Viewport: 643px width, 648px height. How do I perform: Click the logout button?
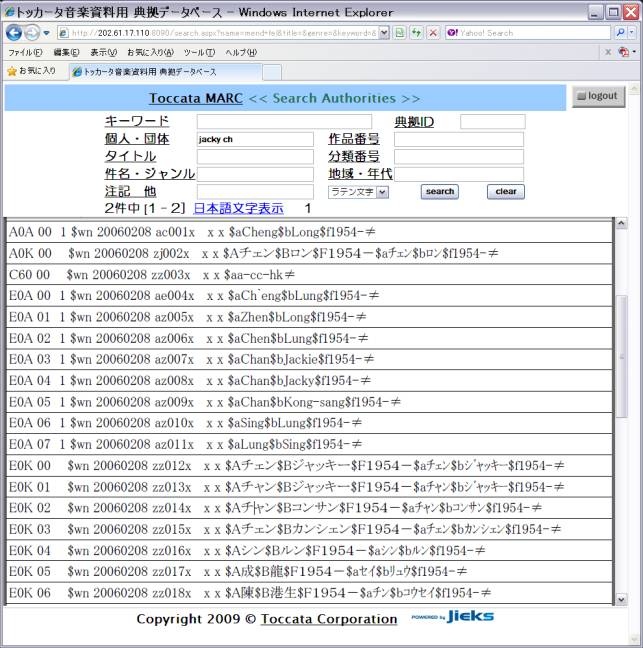coord(598,96)
